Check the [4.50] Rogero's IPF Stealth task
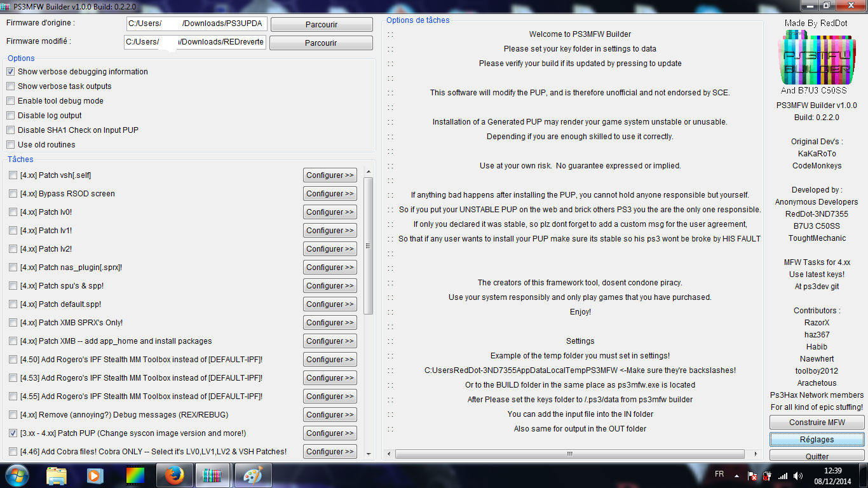The image size is (868, 488). pos(13,360)
